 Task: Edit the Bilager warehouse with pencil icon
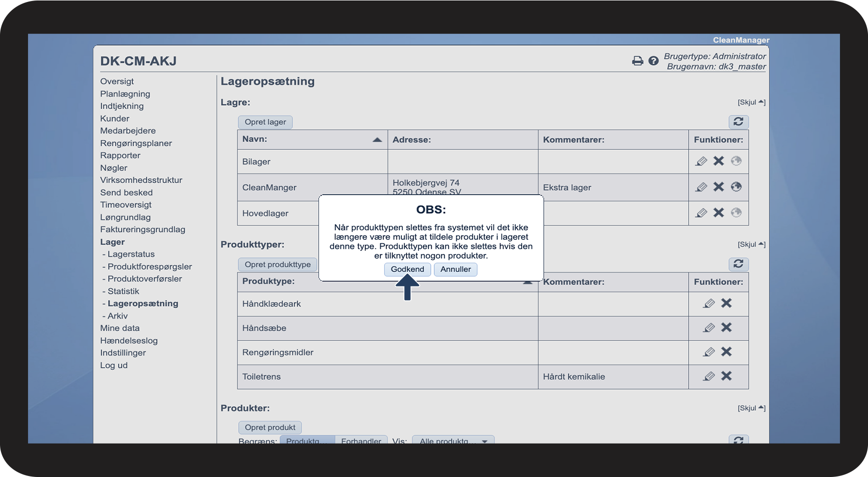pos(701,161)
